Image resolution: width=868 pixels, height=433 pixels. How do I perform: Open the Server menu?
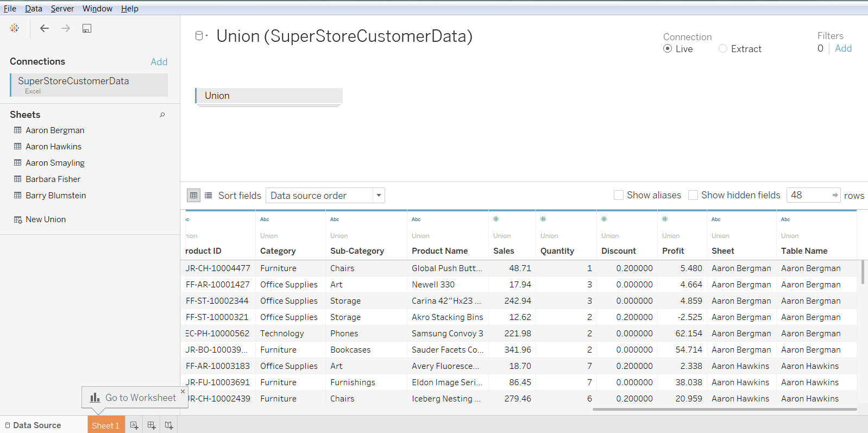click(62, 8)
